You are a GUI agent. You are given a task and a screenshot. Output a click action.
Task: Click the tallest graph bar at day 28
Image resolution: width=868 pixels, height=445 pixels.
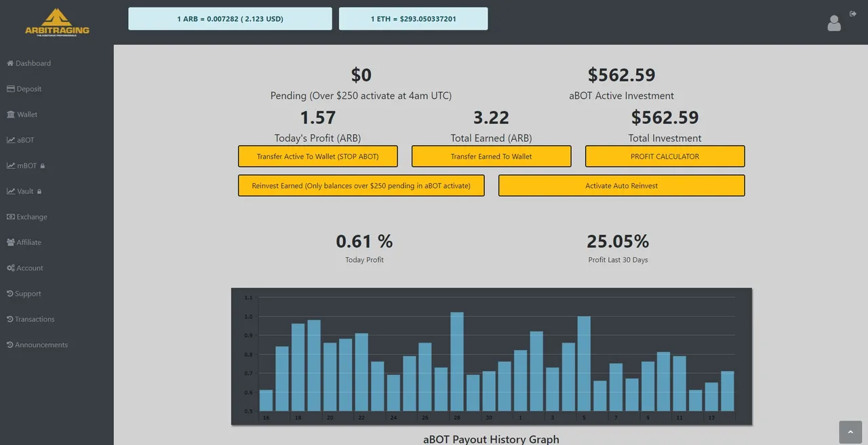[x=457, y=362]
